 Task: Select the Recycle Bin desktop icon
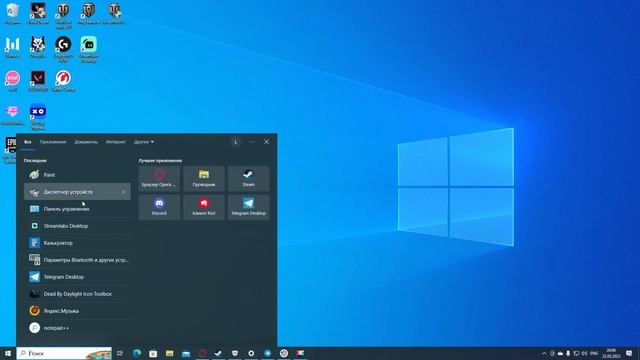(13, 13)
